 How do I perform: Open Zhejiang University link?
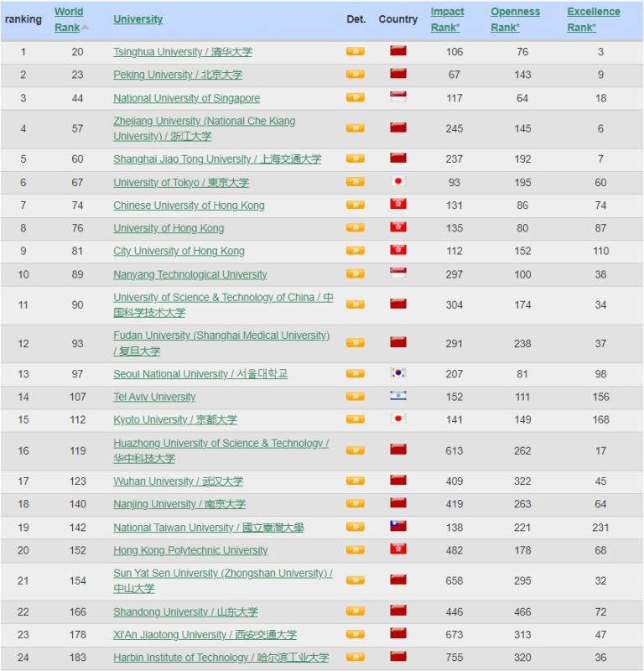click(x=204, y=128)
